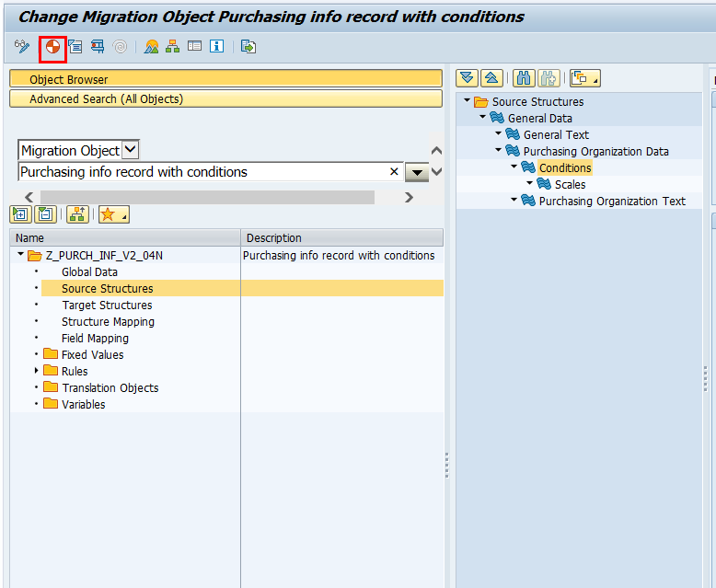Click the red marker toolbar icon
Image resolution: width=716 pixels, height=588 pixels.
tap(98, 47)
